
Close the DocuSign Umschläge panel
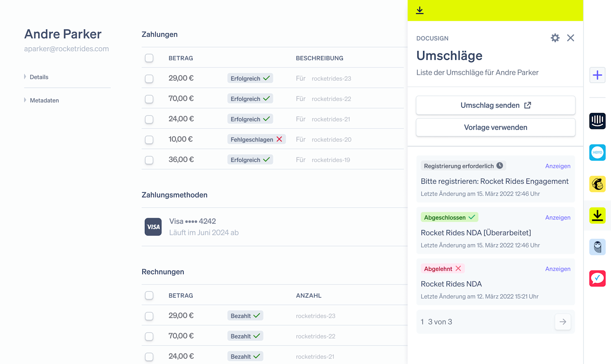point(570,38)
